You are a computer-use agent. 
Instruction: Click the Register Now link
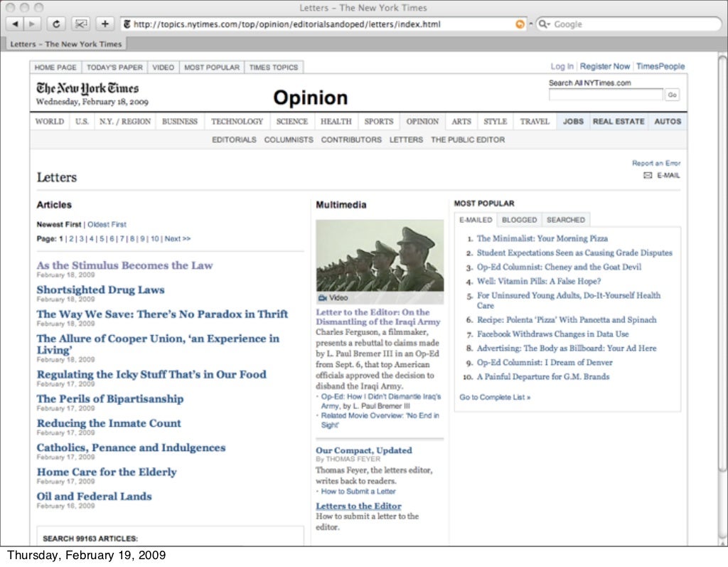[x=604, y=66]
